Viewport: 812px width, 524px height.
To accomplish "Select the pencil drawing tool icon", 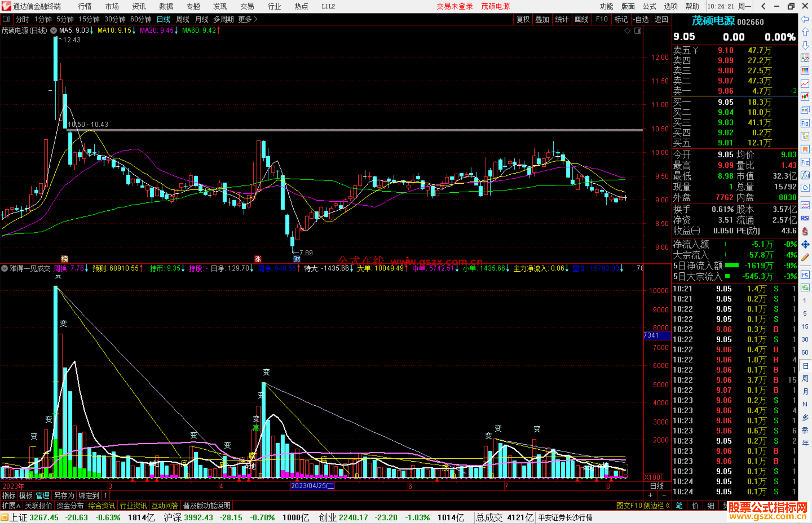I will (x=805, y=258).
